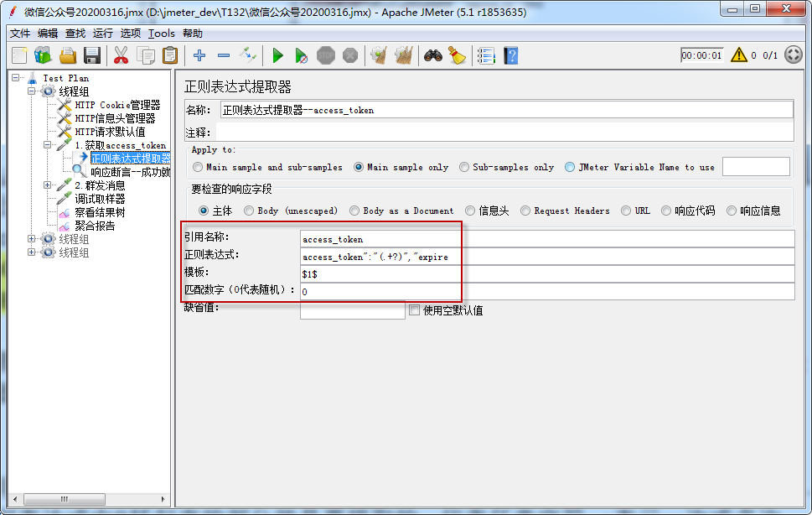Viewport: 812px width, 515px height.
Task: Select 调试取样器 tree item
Action: pos(100,199)
